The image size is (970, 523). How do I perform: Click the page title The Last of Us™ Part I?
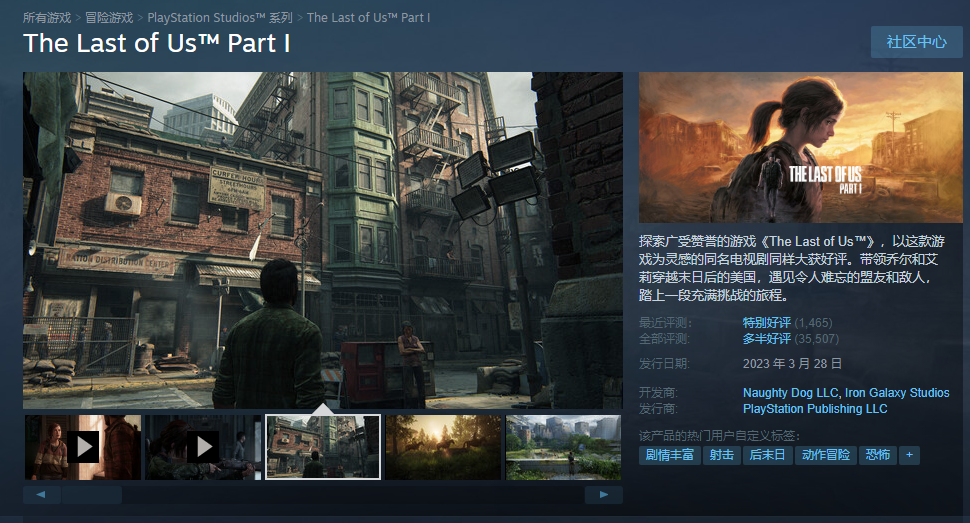pyautogui.click(x=157, y=43)
